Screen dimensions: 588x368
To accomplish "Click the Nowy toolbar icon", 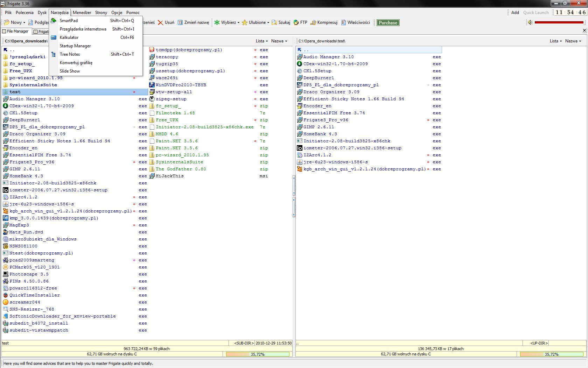I will click(6, 22).
